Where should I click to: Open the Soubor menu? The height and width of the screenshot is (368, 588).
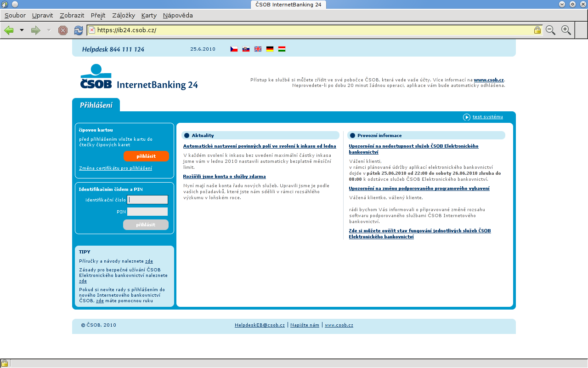point(15,15)
